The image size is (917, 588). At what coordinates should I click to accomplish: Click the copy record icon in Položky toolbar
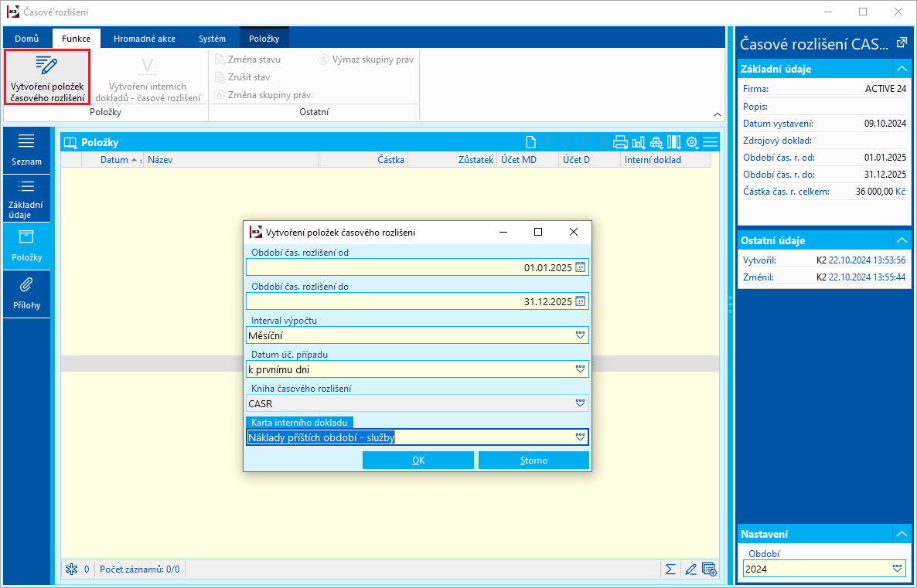(x=548, y=142)
